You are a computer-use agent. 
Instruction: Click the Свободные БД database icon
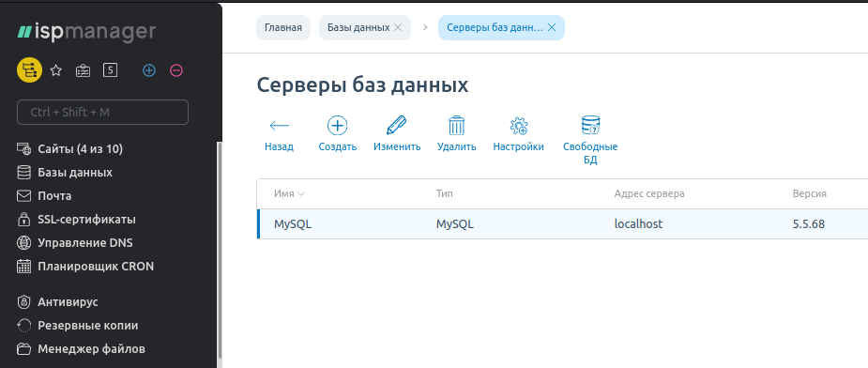click(x=590, y=126)
